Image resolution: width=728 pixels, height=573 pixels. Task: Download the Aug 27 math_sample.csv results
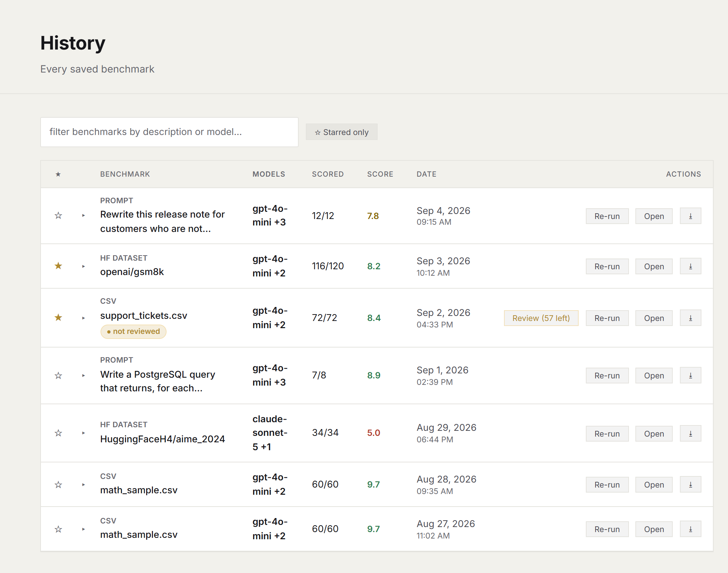(x=690, y=529)
